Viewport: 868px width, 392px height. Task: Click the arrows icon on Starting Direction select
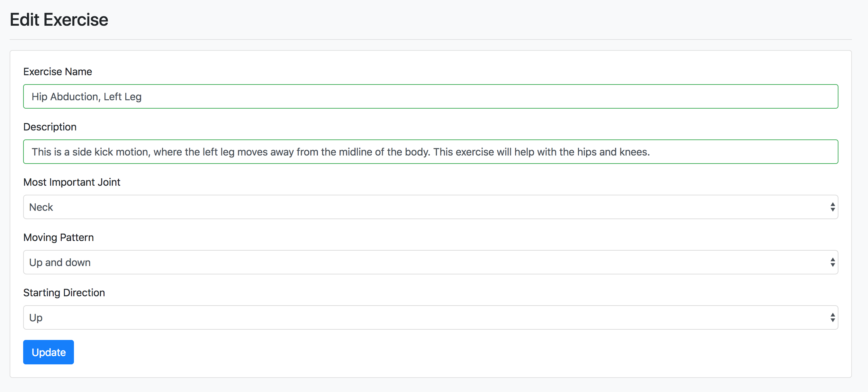pyautogui.click(x=832, y=317)
